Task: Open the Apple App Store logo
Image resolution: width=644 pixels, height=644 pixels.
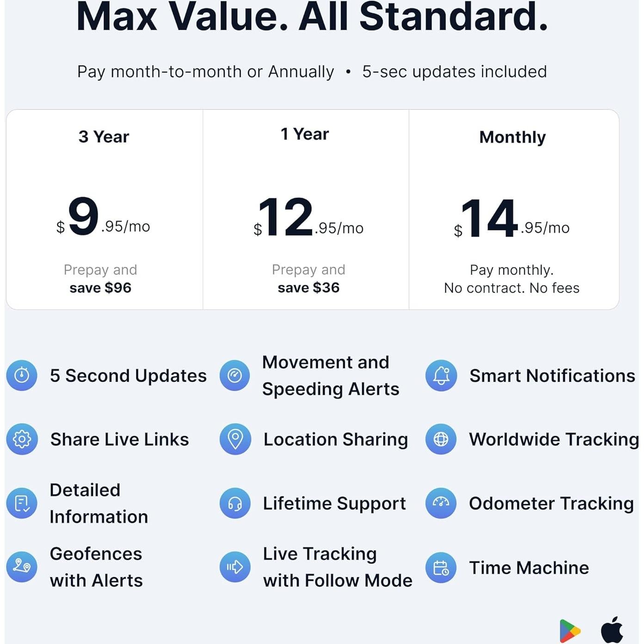Action: [612, 630]
